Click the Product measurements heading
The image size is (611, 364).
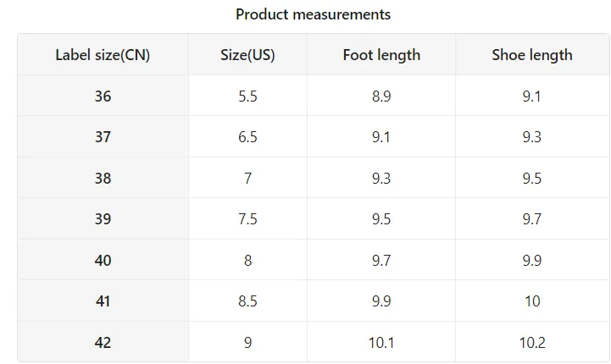coord(313,14)
